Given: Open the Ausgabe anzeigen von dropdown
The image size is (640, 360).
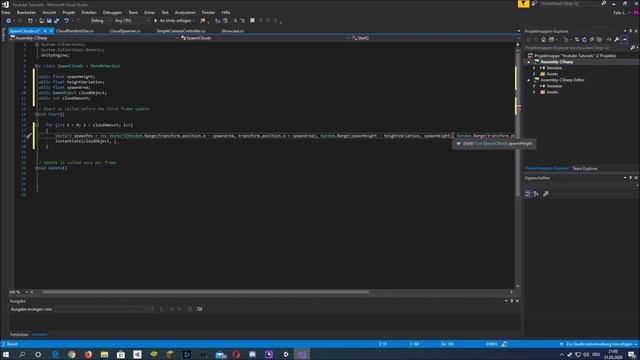Looking at the screenshot, I should (104, 309).
